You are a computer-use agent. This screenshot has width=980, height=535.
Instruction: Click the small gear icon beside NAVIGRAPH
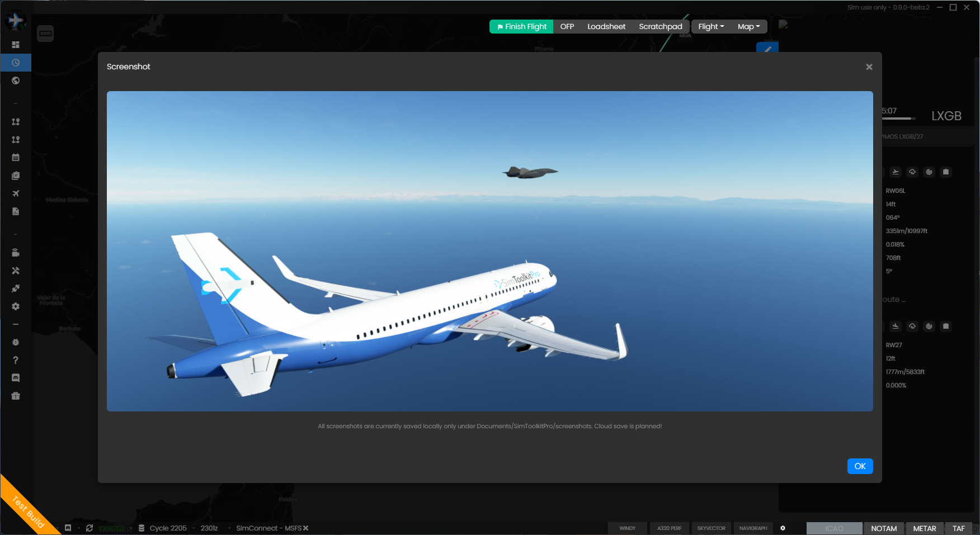pos(783,528)
